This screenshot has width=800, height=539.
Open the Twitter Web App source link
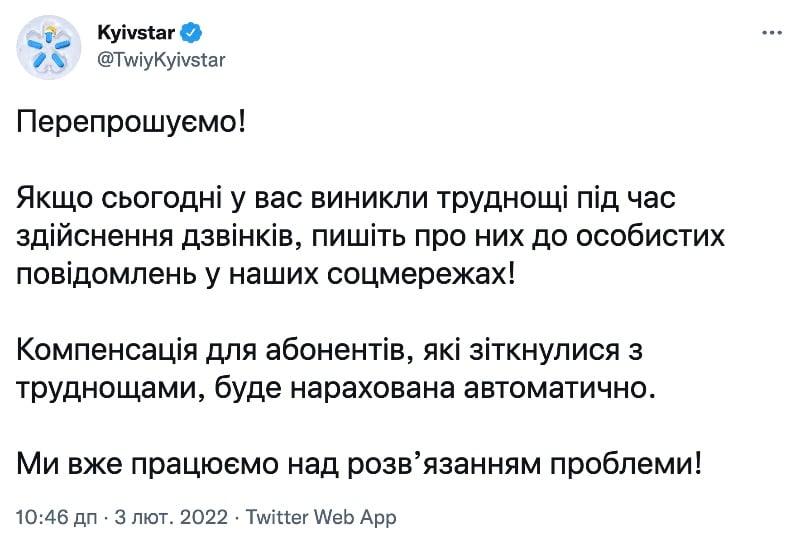tap(321, 517)
